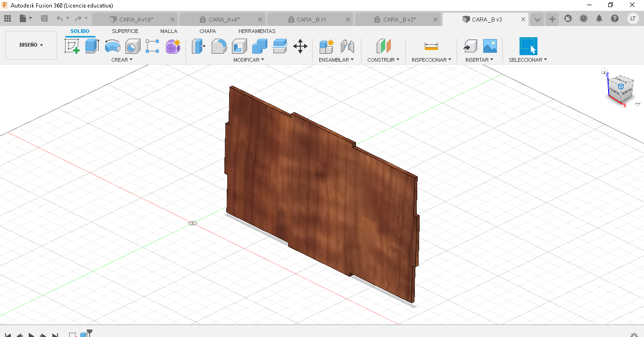
Task: Select the Split Face tool
Action: tap(280, 46)
